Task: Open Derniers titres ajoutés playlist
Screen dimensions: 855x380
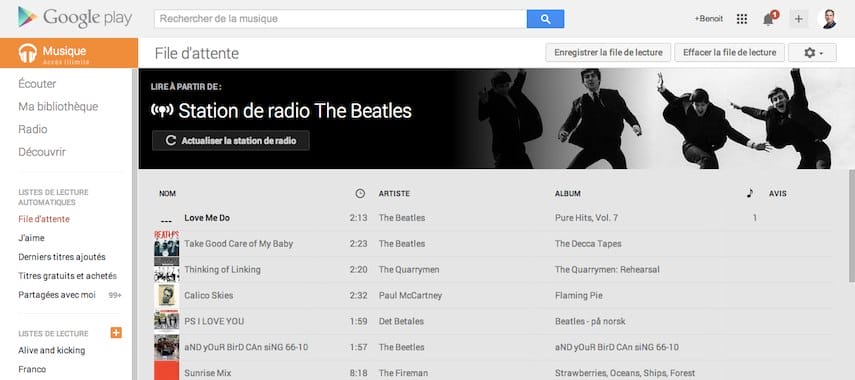Action: pos(62,257)
